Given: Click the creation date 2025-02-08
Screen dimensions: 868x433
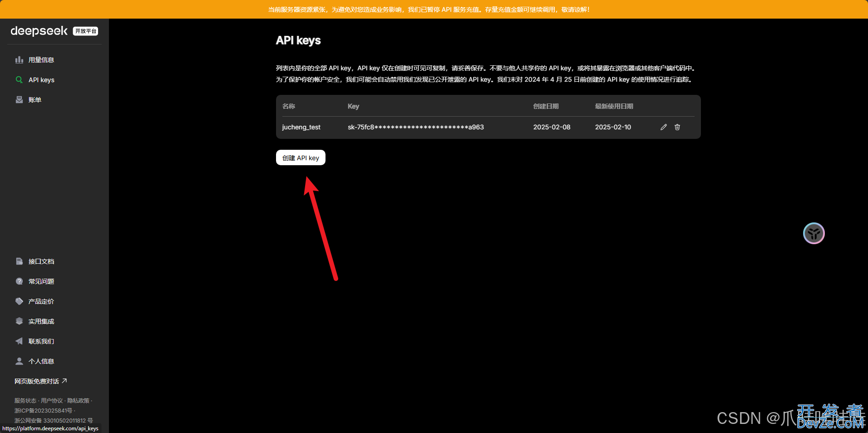Looking at the screenshot, I should click(x=552, y=127).
